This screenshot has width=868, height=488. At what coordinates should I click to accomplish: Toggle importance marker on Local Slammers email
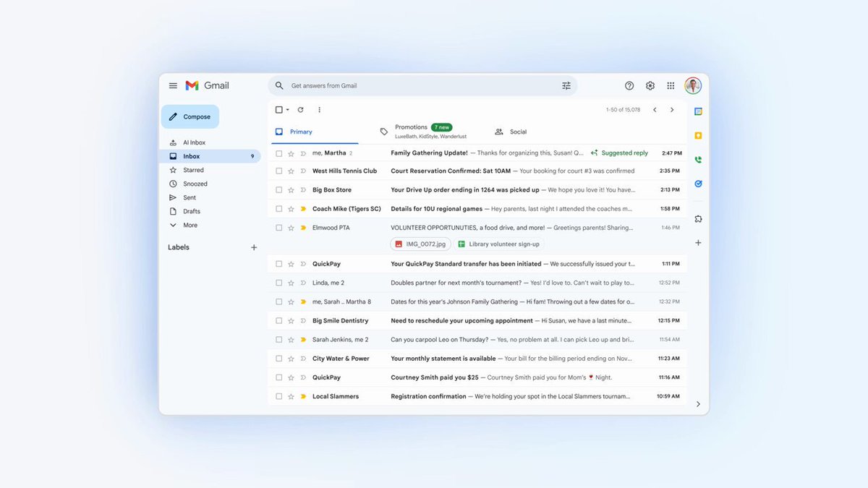303,396
